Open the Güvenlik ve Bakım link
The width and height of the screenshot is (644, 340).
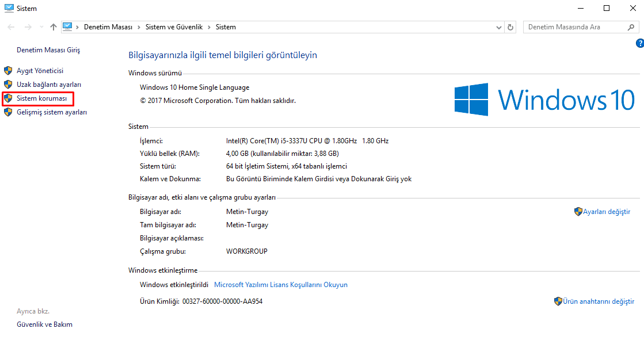click(x=44, y=324)
